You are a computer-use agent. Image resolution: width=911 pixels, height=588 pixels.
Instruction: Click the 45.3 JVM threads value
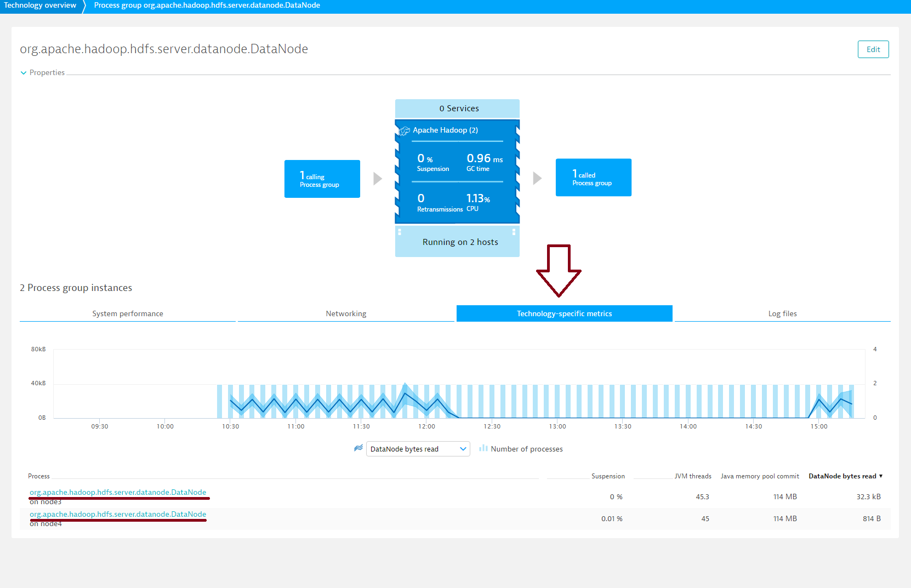click(x=702, y=496)
